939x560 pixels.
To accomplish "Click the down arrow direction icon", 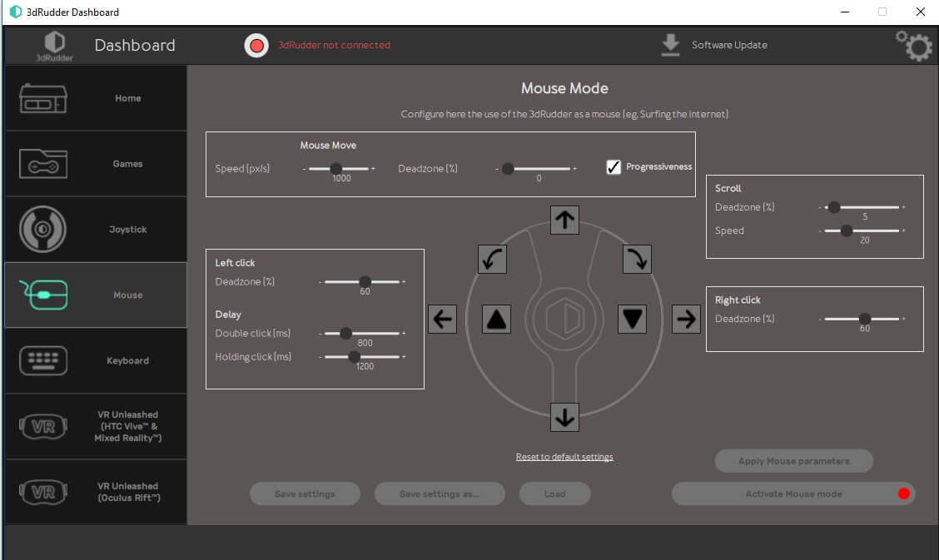I will tap(564, 417).
